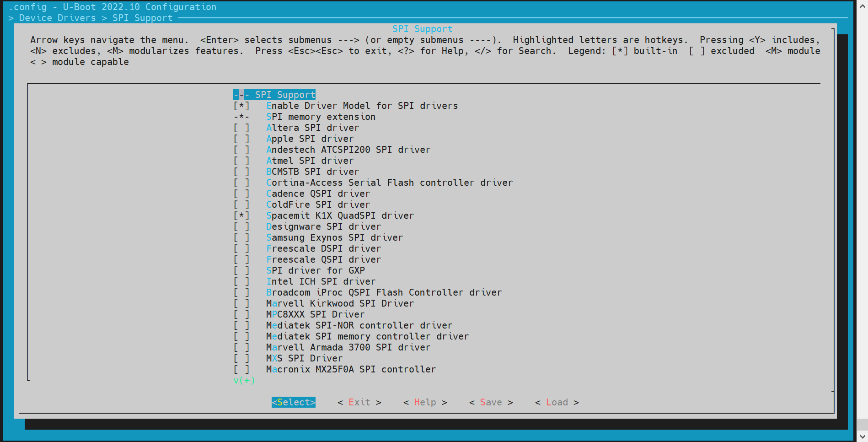The image size is (868, 442).
Task: Select Macronix MX25F0A SPI controller item
Action: pyautogui.click(x=351, y=369)
